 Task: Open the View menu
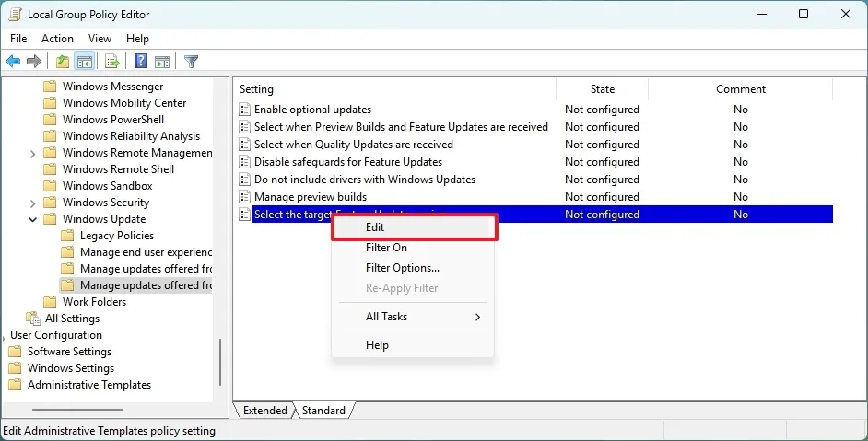pos(100,38)
